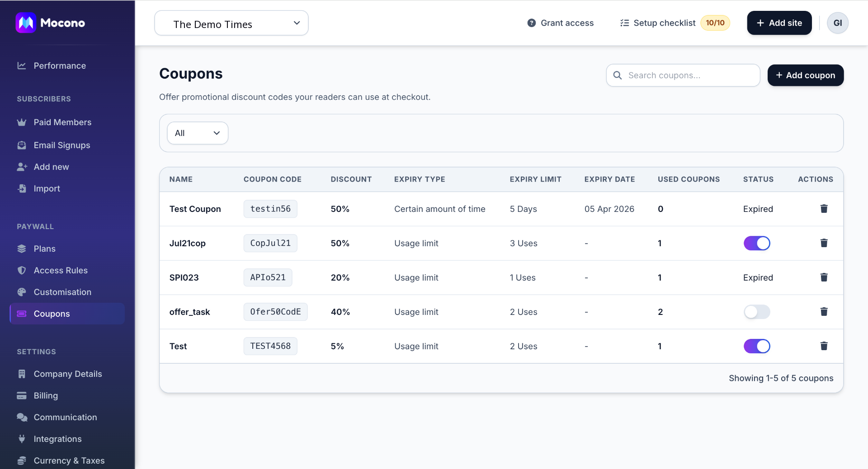Open The Demo Times site dropdown
Screen dimensions: 868x469
coord(231,23)
